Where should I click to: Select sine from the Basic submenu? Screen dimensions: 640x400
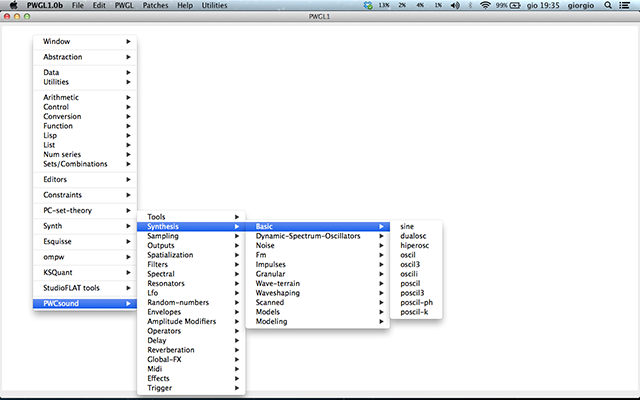[x=416, y=226]
